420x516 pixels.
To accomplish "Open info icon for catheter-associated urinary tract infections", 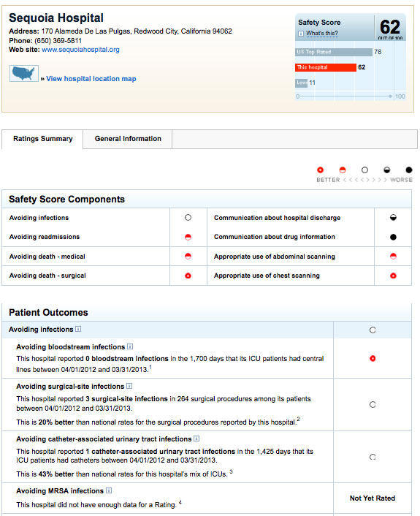I will [x=196, y=439].
